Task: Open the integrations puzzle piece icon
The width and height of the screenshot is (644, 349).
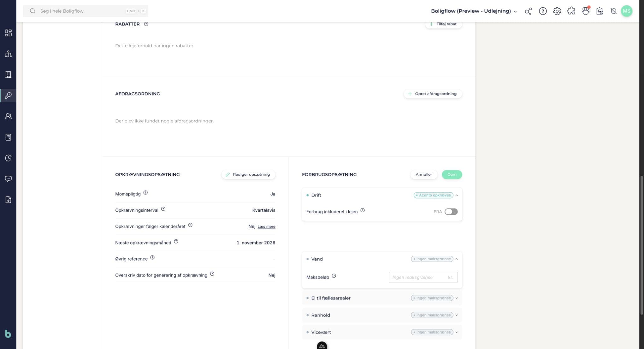Action: (x=571, y=11)
